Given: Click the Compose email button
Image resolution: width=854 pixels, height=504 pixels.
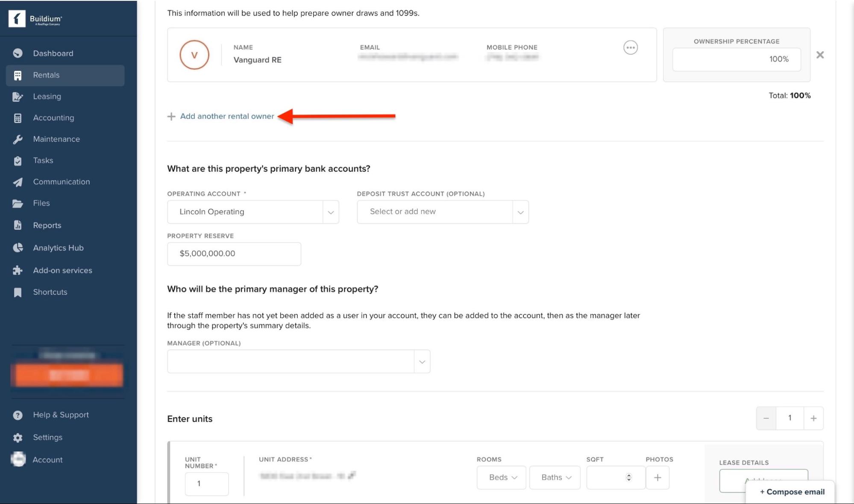Looking at the screenshot, I should coord(792,492).
